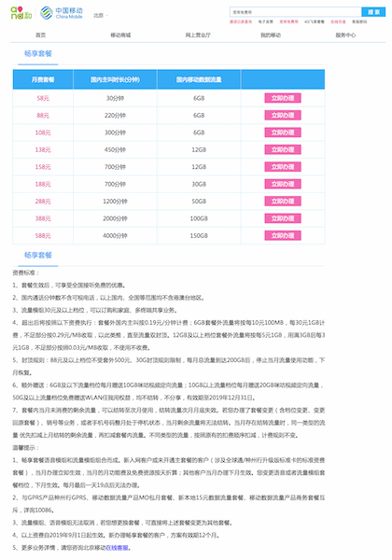Select the 畅享套餐 tab below the table
The height and width of the screenshot is (560, 392).
point(38,255)
